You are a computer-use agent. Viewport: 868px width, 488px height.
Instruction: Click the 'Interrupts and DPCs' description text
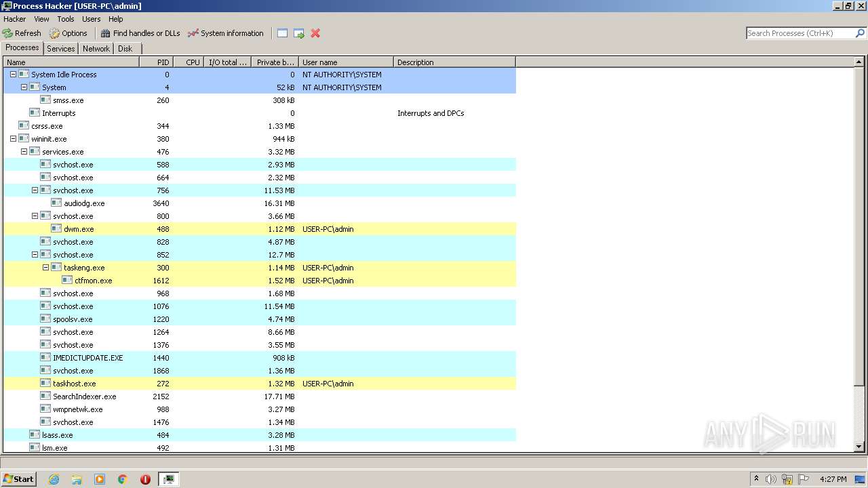[431, 113]
